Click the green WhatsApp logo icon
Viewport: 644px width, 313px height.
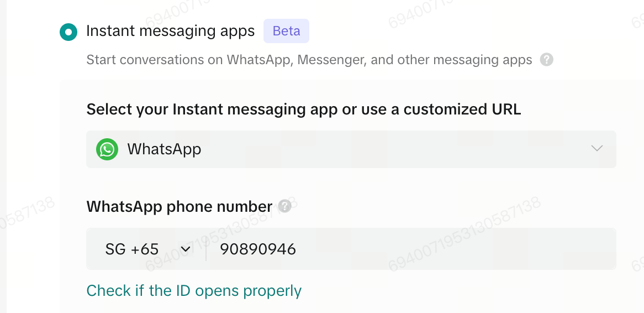point(107,149)
